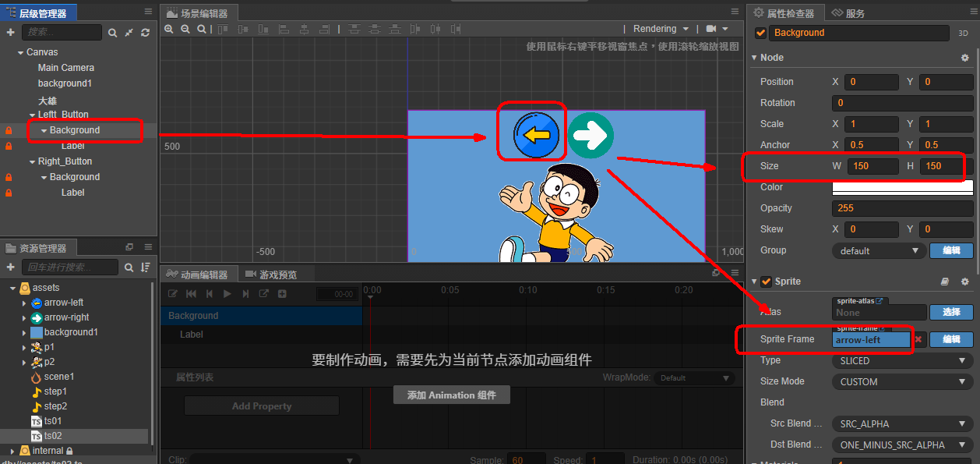
Task: Click the create node plus icon in hierarchy
Action: (x=10, y=32)
